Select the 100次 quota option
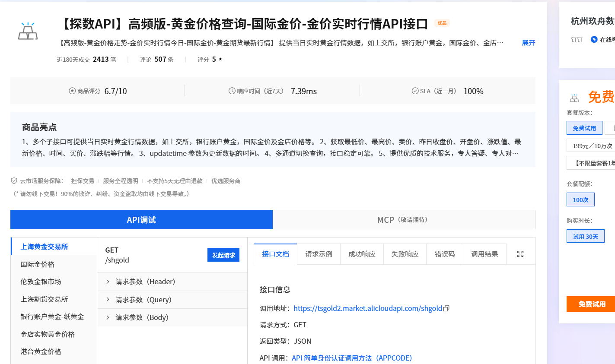The image size is (615, 364). [580, 199]
